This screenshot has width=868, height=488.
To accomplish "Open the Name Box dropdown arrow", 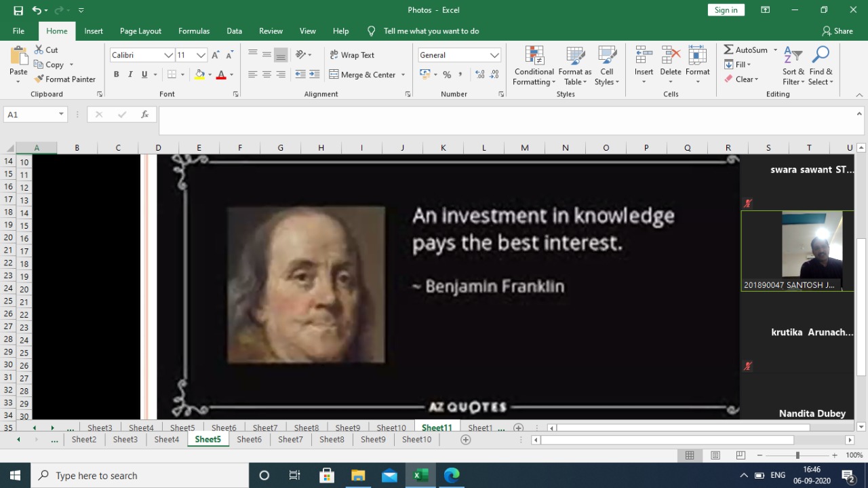I will [61, 115].
